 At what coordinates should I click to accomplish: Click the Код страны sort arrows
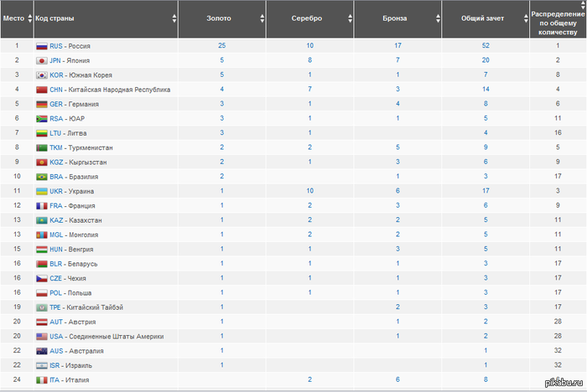pos(174,18)
